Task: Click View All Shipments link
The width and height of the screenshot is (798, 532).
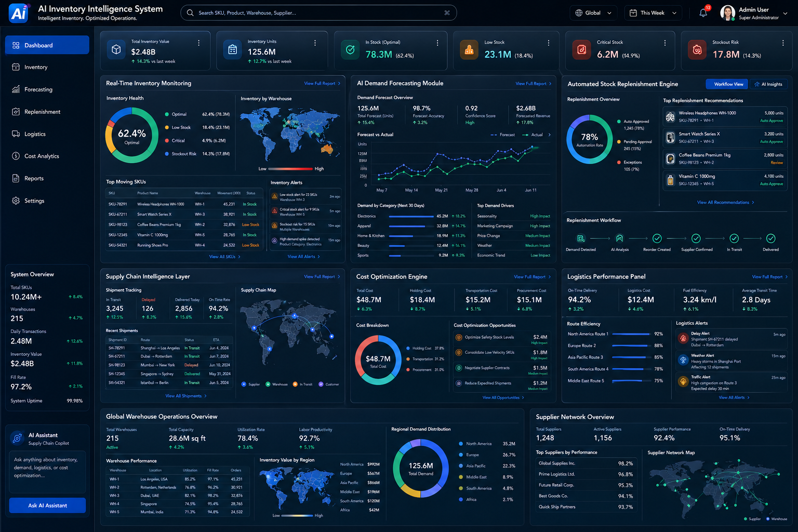Action: pos(186,396)
